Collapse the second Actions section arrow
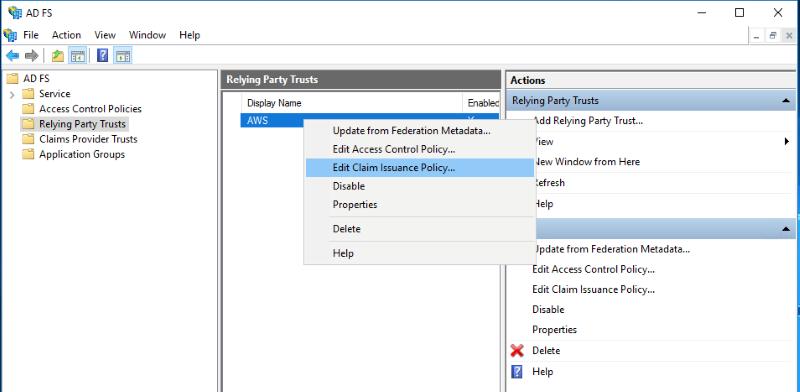Image resolution: width=800 pixels, height=392 pixels. click(786, 230)
